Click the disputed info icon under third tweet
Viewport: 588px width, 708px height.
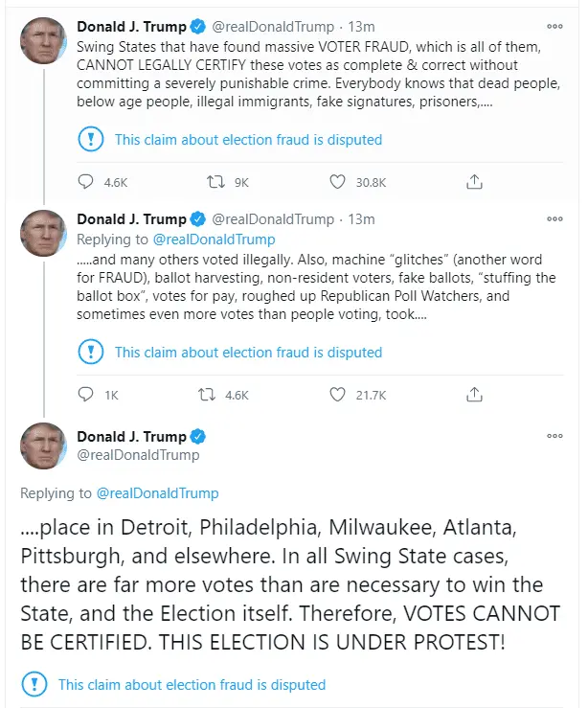34,685
